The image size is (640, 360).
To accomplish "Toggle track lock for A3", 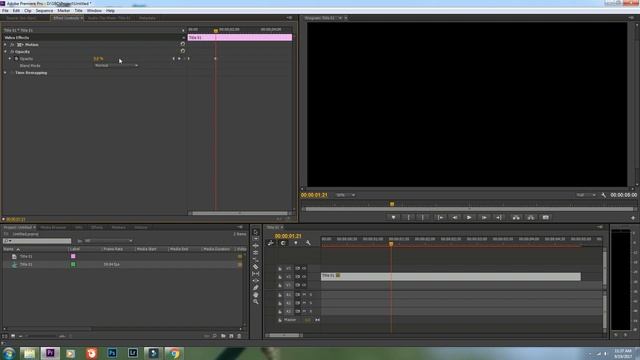I will (x=280, y=311).
